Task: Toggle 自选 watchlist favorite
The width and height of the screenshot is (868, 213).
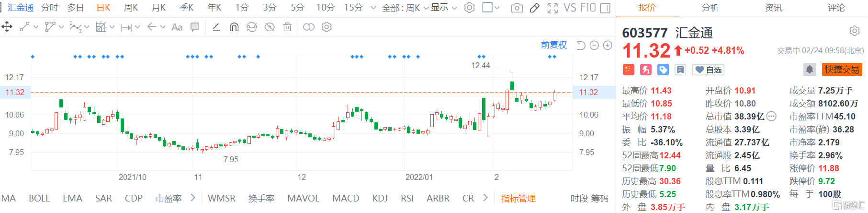Action: click(708, 70)
